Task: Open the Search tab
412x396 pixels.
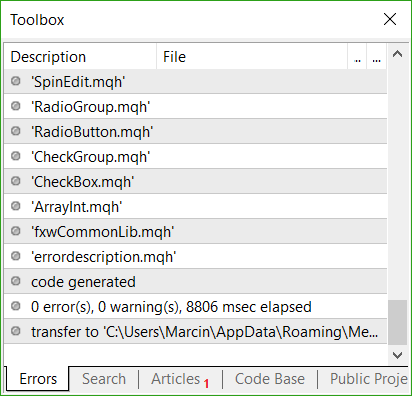Action: [104, 379]
